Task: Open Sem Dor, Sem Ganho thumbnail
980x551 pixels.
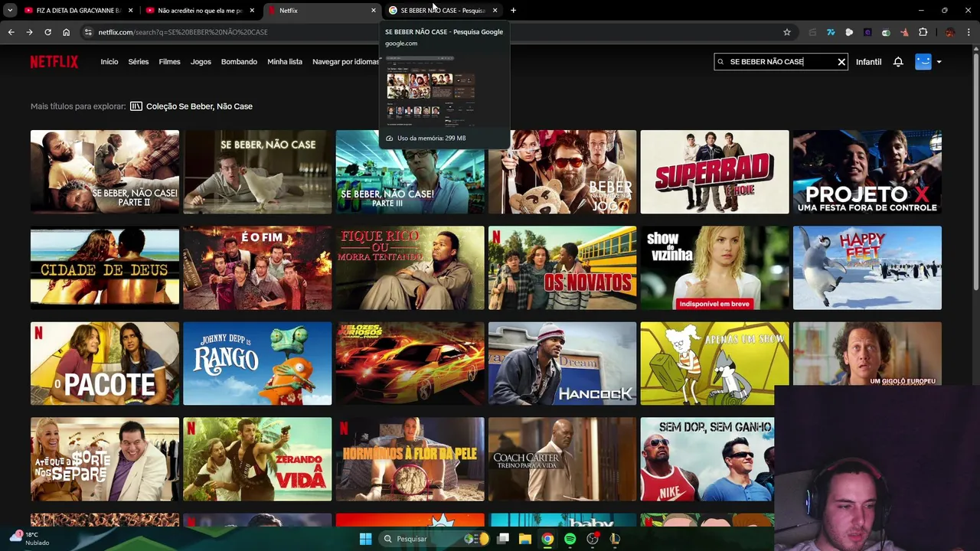Action: tap(707, 459)
